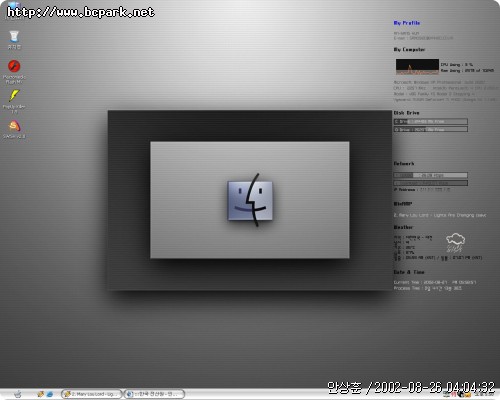The height and width of the screenshot is (400, 500).
Task: Click the WinAMP section heading
Action: [403, 204]
